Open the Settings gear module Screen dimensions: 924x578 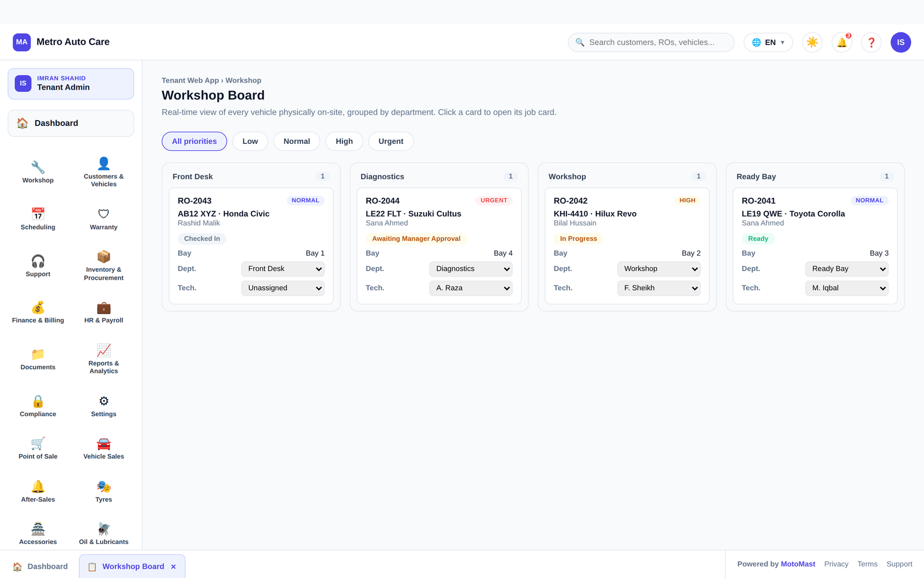(104, 406)
